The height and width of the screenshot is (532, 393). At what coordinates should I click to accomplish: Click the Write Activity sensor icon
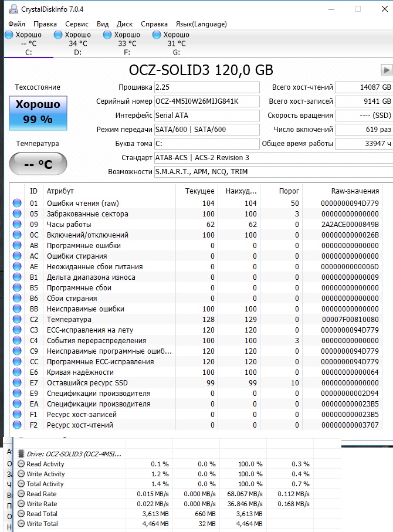pyautogui.click(x=21, y=474)
